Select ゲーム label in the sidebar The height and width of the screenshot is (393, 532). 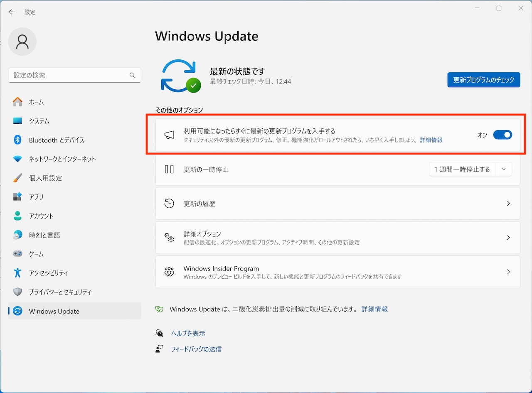[x=36, y=254]
